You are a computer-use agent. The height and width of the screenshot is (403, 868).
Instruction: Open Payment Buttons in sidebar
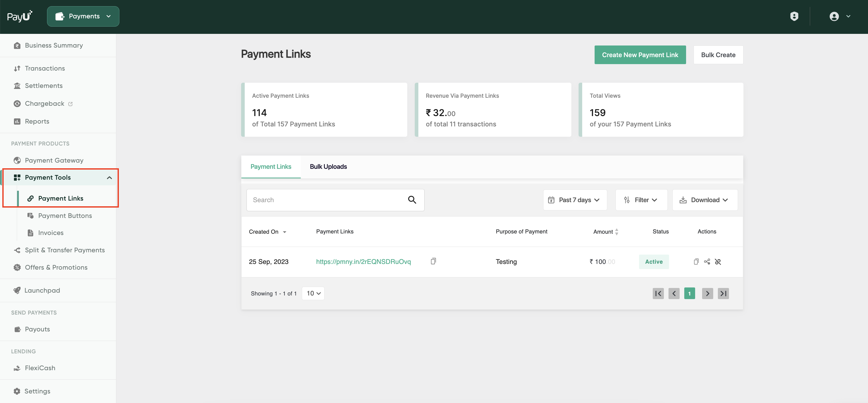[65, 216]
